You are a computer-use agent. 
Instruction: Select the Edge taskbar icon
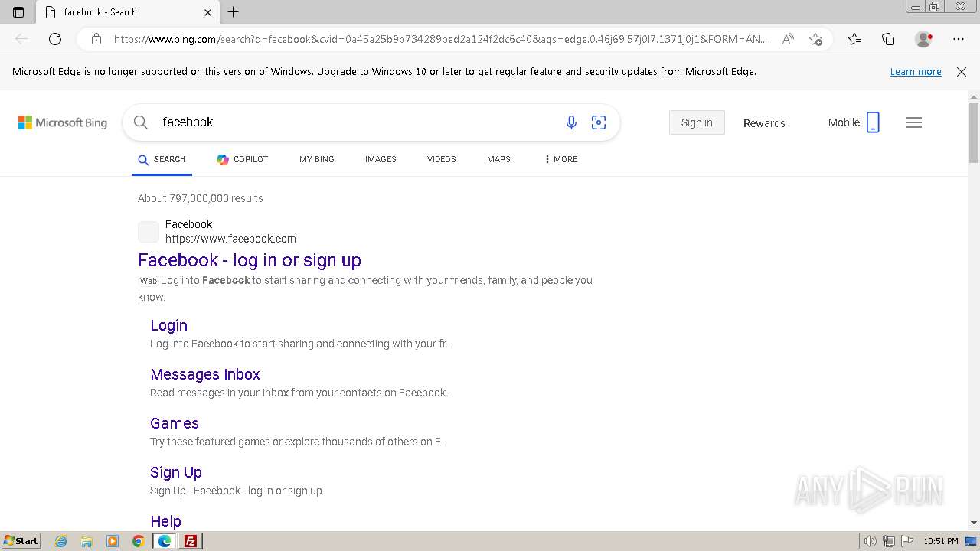coord(165,541)
